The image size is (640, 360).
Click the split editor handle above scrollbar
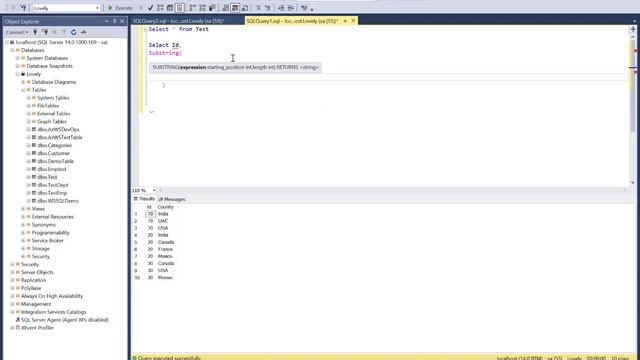pos(633,29)
